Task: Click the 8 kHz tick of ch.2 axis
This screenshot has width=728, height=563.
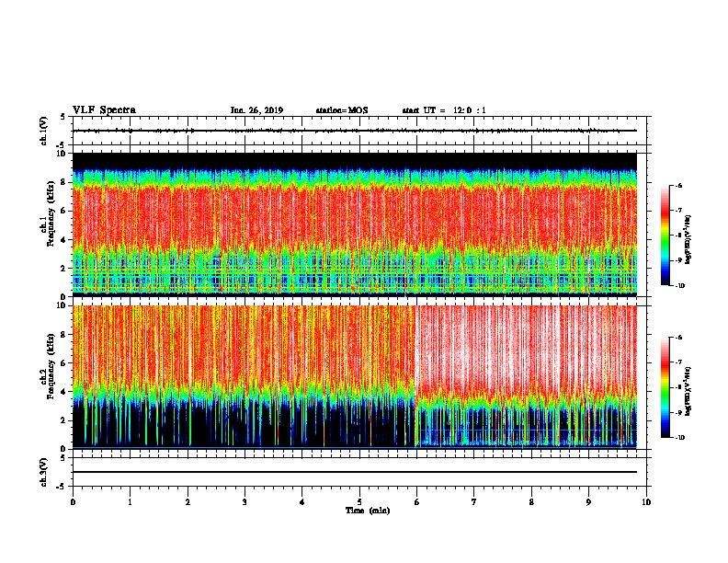Action: pos(65,335)
